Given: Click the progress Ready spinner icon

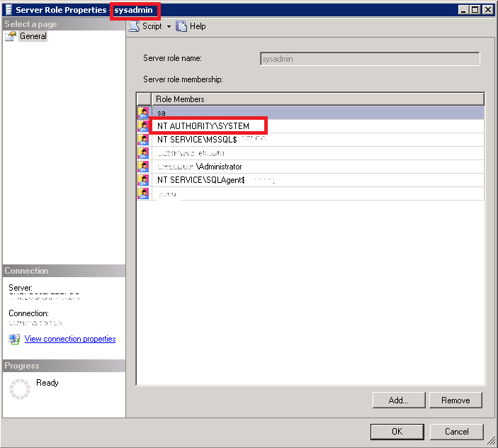Looking at the screenshot, I should [x=20, y=389].
